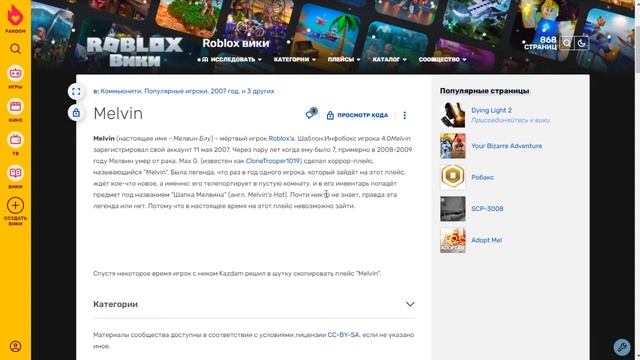Open the СООБЩЕСТВО dropdown menu
The image size is (640, 360).
pos(442,60)
